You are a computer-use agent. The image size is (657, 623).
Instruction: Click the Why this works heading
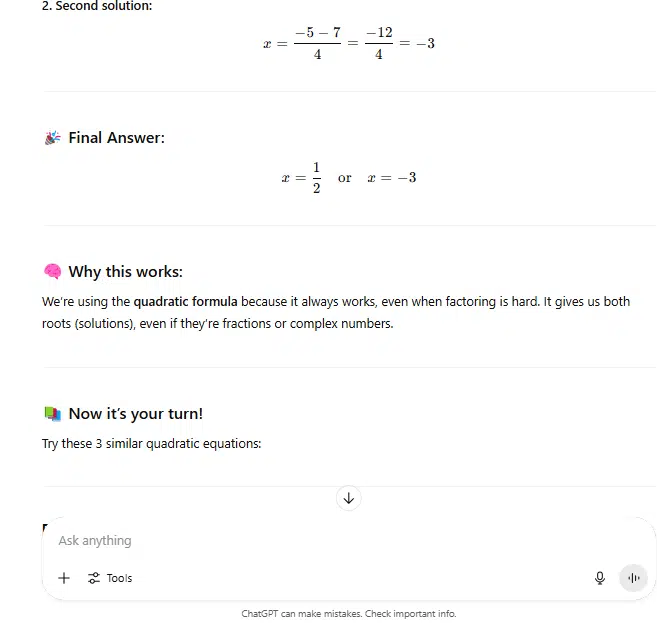click(126, 271)
